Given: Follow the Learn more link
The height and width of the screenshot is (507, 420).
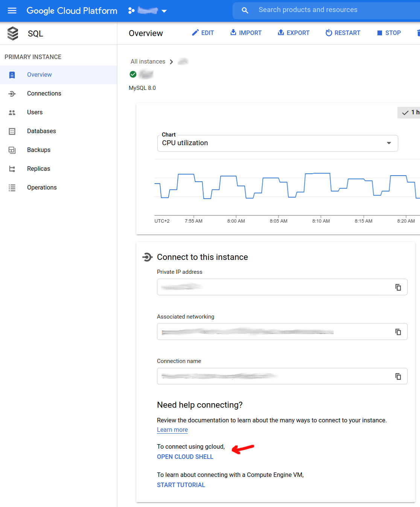Looking at the screenshot, I should tap(172, 430).
